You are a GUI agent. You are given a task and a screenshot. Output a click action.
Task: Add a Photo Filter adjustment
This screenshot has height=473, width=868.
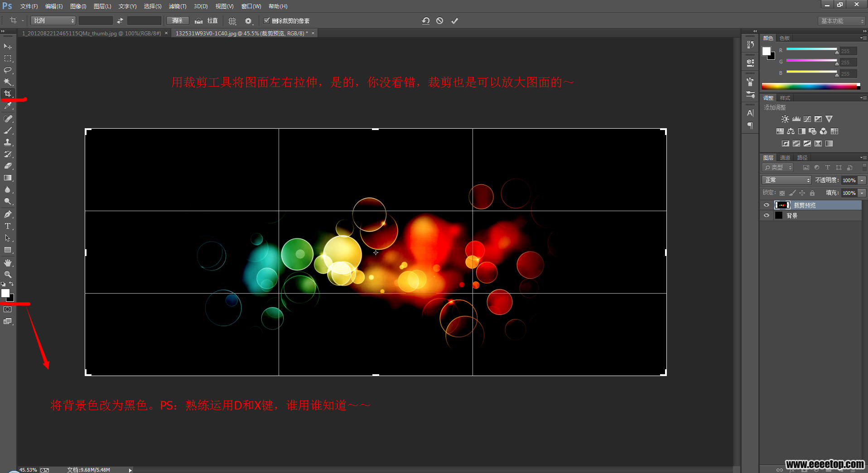812,131
